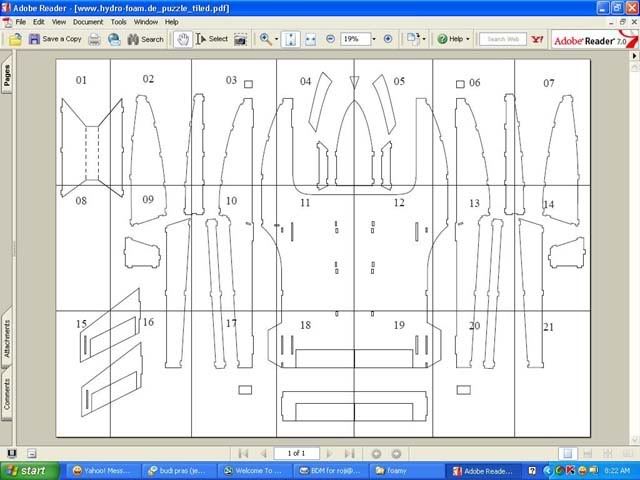Viewport: 640px width, 480px height.
Task: Open the Attachments side panel tab
Action: [x=7, y=338]
